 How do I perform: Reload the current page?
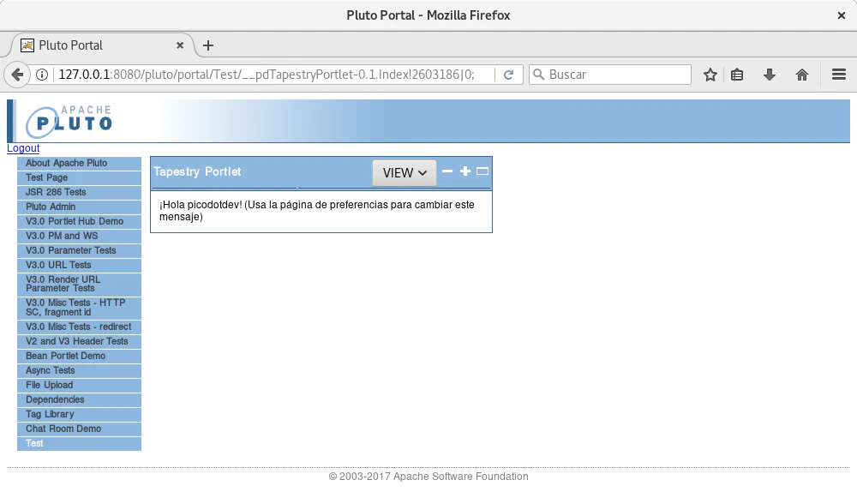click(508, 75)
